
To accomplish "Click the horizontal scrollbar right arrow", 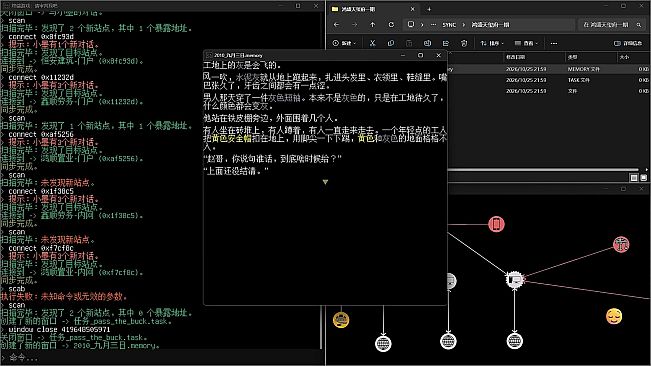I will pyautogui.click(x=646, y=169).
